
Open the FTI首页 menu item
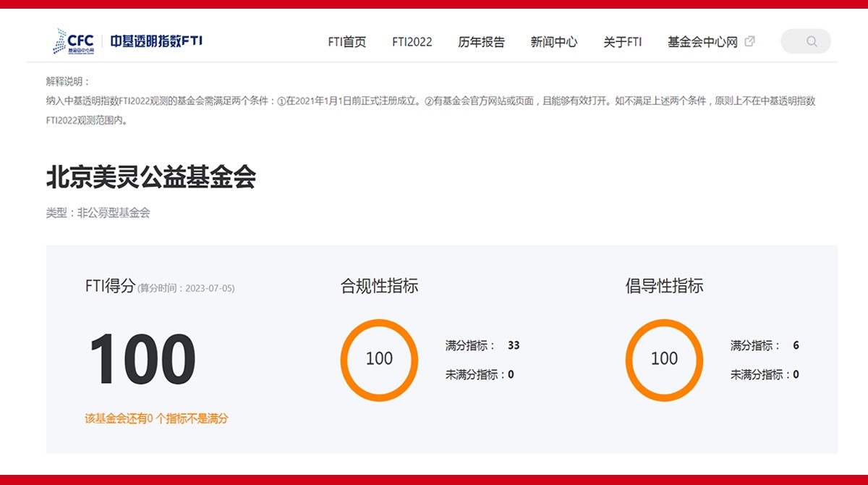tap(347, 42)
